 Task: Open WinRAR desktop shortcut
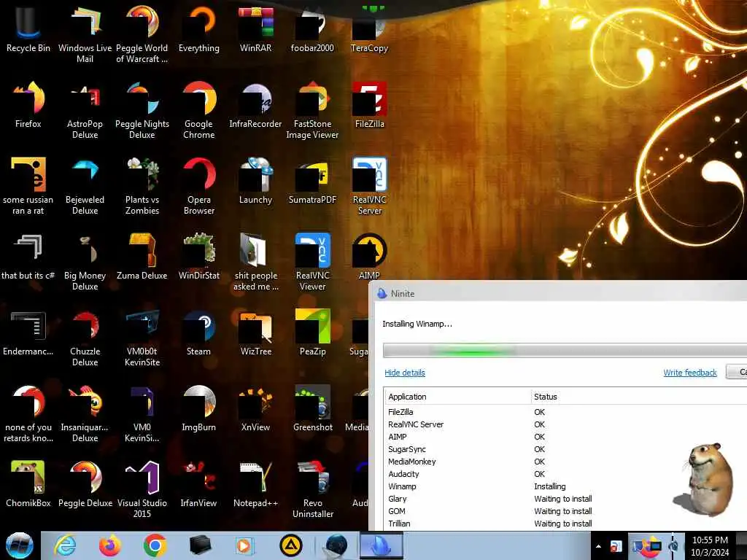click(256, 28)
